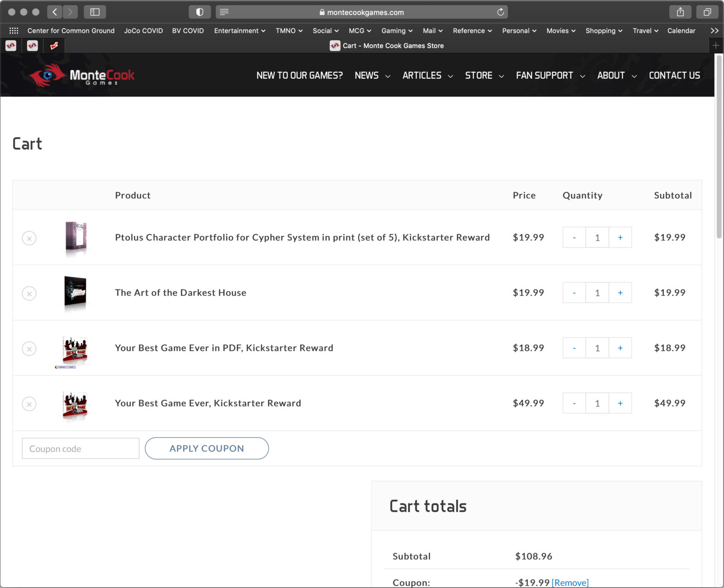Go back using Safari back arrow
Screen dimensions: 724x588
[54, 12]
